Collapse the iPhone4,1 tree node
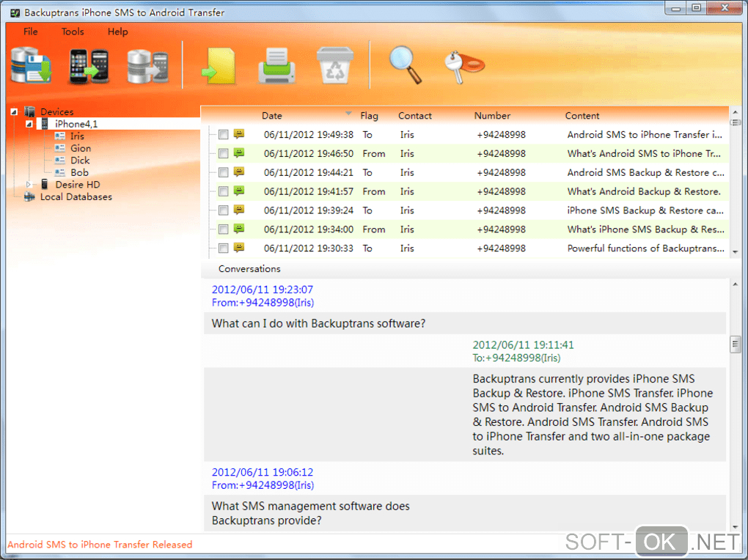Viewport: 748px width, 560px height. tap(29, 124)
